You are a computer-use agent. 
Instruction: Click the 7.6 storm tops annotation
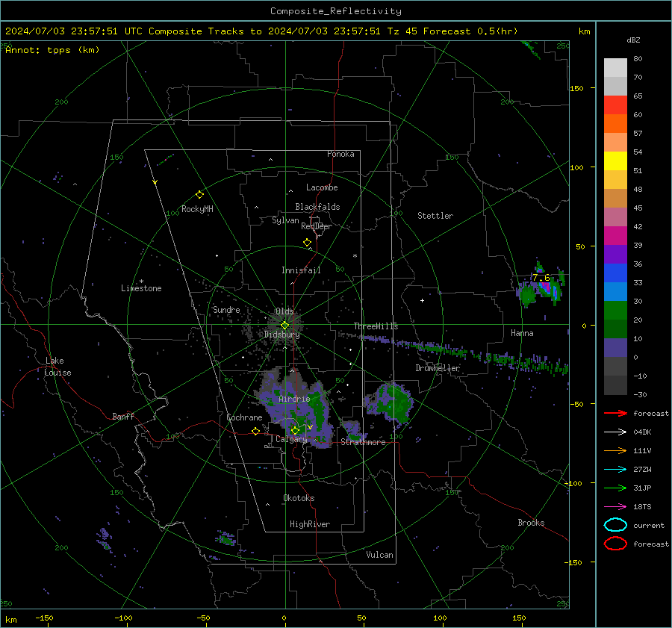click(541, 278)
